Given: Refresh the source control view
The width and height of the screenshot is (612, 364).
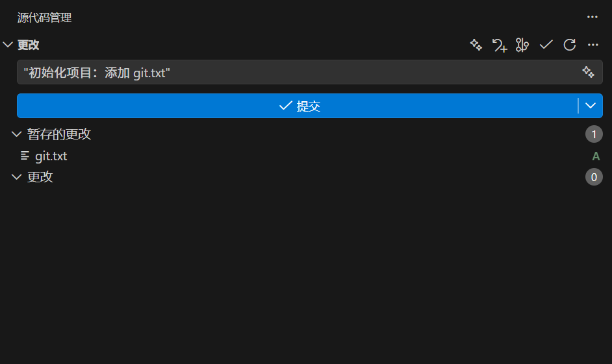Looking at the screenshot, I should point(569,45).
